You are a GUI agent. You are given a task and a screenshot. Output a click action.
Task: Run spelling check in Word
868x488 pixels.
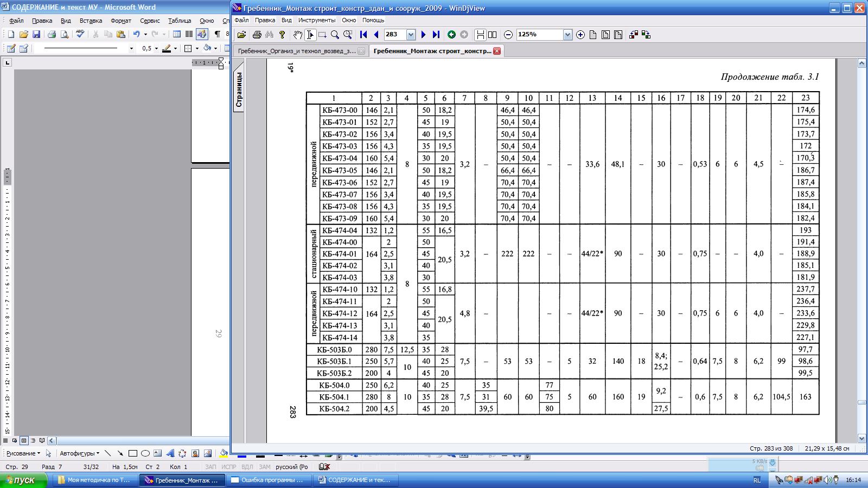coord(80,34)
